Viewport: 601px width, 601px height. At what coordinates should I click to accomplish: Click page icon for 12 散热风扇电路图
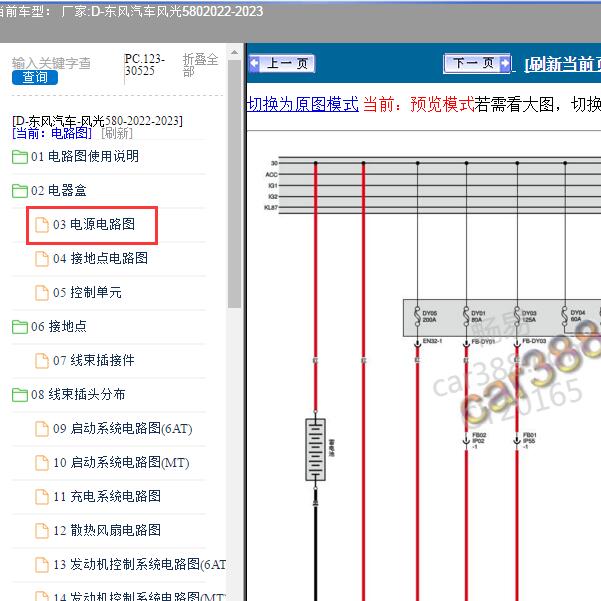click(x=42, y=531)
